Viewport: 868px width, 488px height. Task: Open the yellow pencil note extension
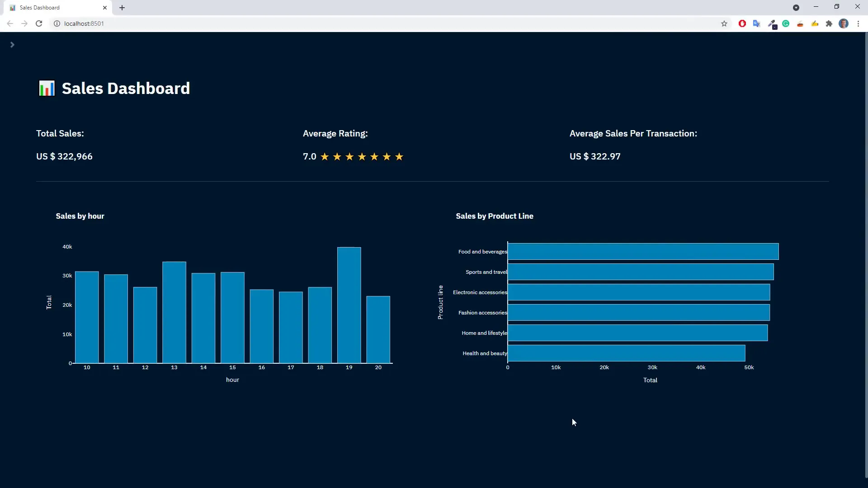coord(815,23)
